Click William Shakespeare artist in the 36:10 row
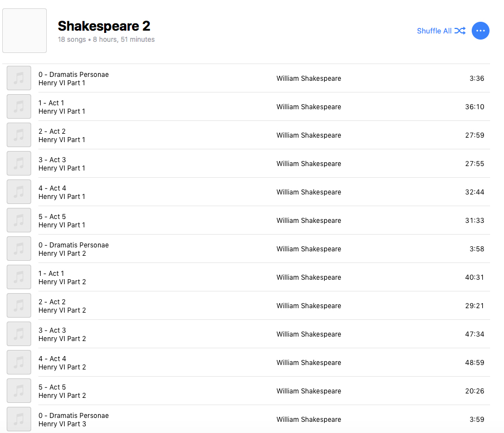The image size is (504, 433). 309,107
